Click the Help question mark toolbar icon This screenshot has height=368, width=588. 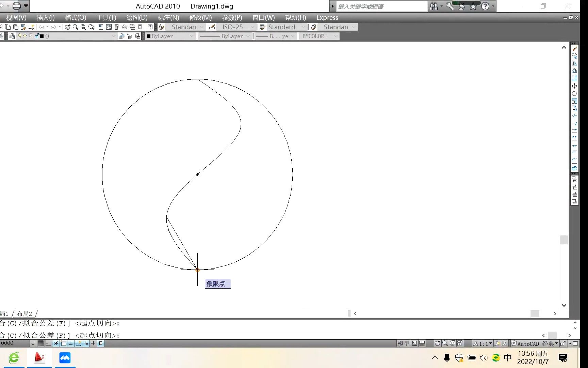[x=150, y=27]
